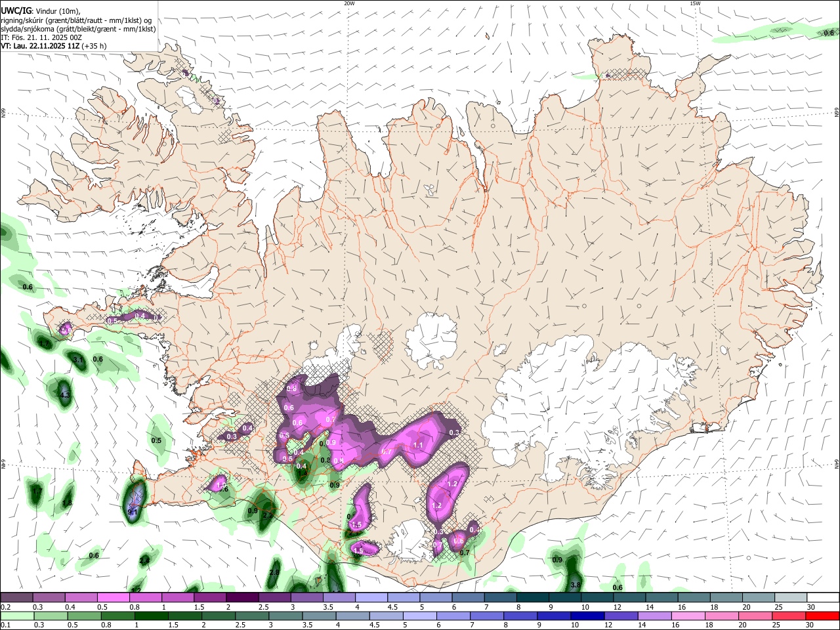840x630 pixels.
Task: Click the 'rigning/skúrir' legend description line
Action: (x=76, y=20)
